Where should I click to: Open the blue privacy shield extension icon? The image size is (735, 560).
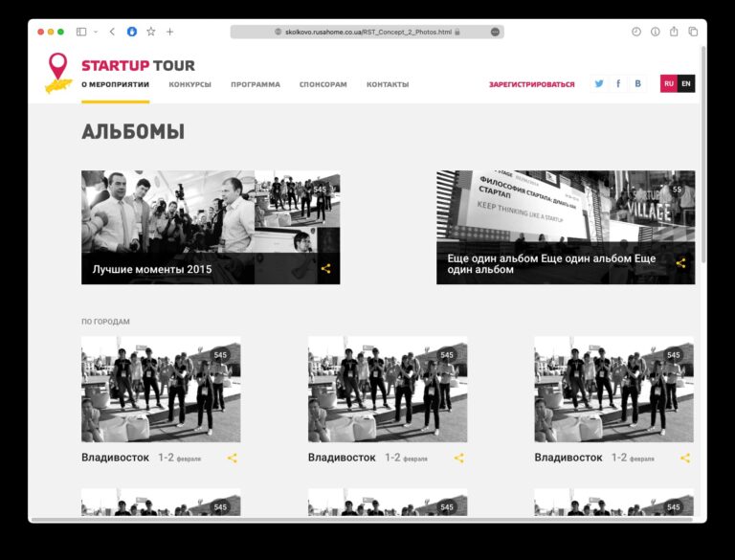(132, 32)
